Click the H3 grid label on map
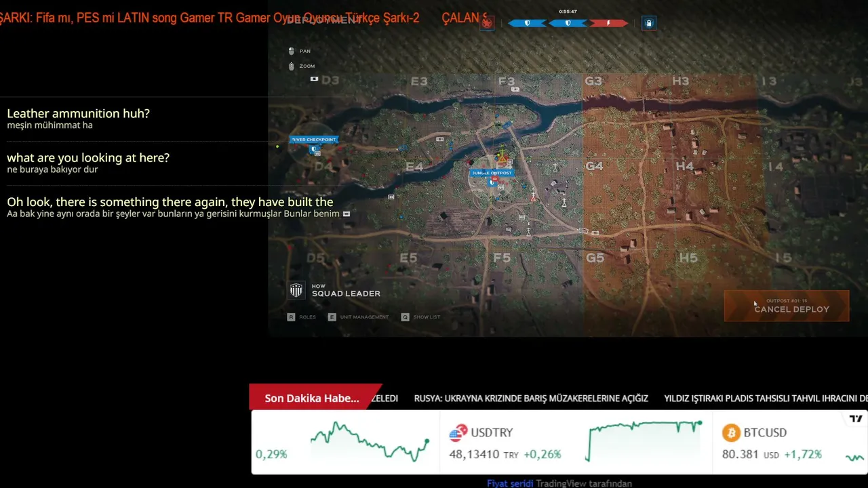 tap(680, 81)
